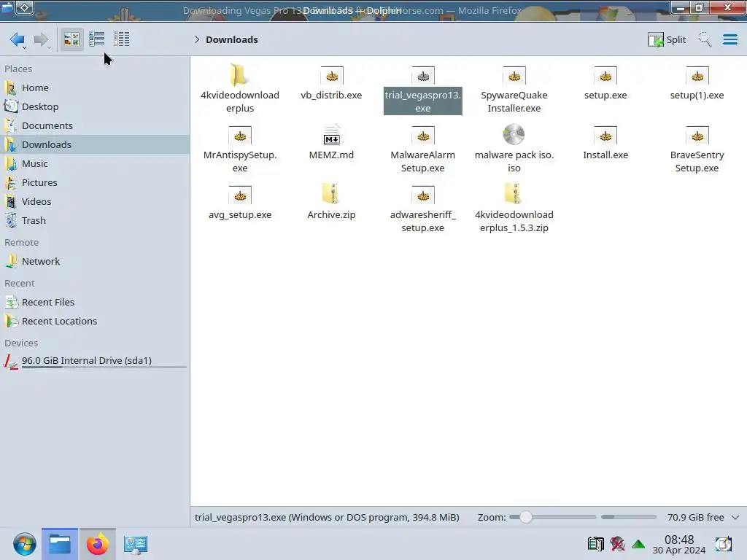Select Install.exe file icon
This screenshot has width=747, height=560.
pos(605,135)
